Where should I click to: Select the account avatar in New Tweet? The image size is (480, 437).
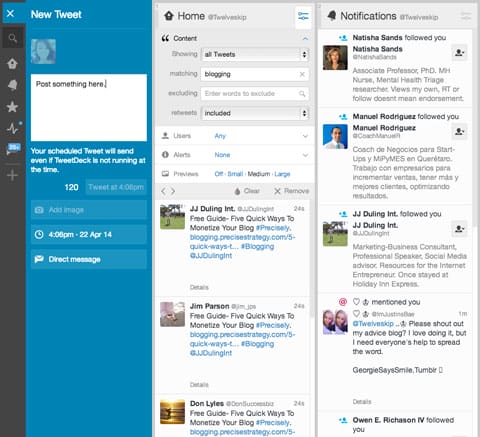(x=43, y=51)
